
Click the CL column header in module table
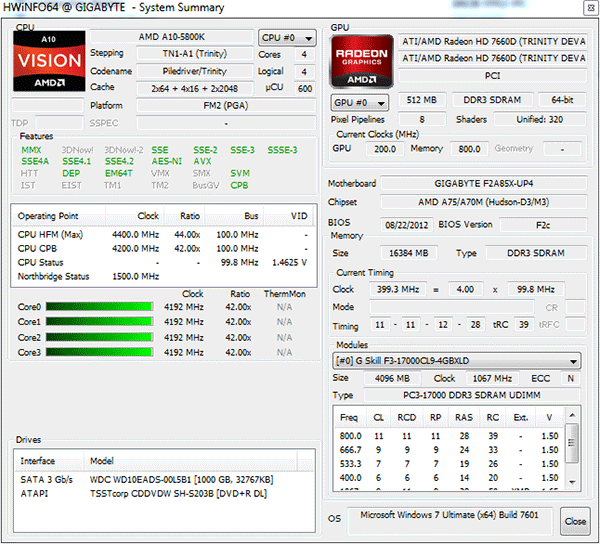[378, 417]
